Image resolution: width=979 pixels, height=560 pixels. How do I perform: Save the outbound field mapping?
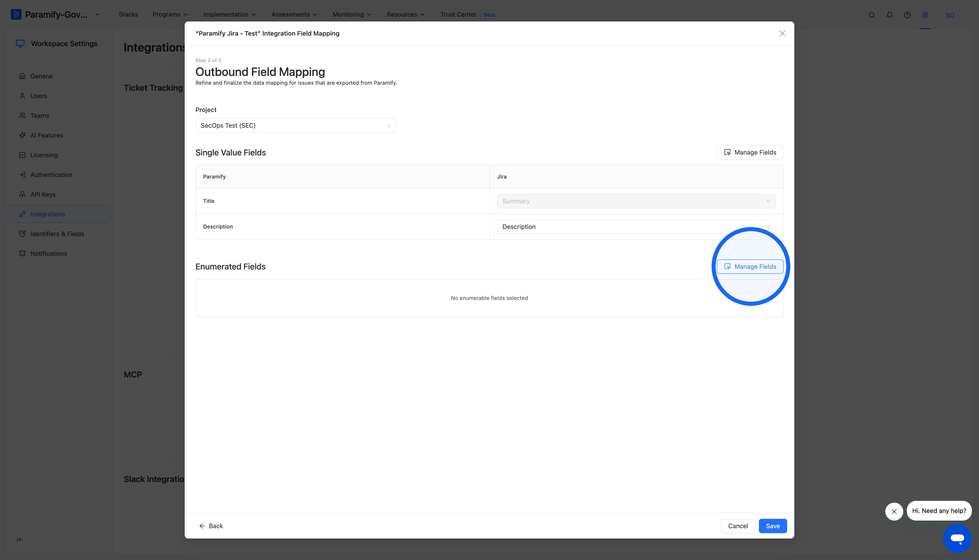[x=773, y=526]
